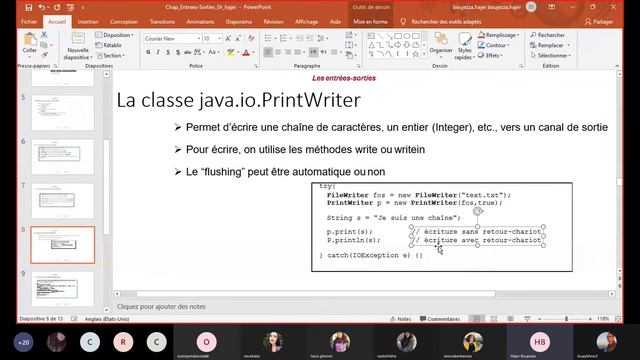Toggle strikethrough formatting
Viewport: 640px width, 360px height.
(x=188, y=52)
